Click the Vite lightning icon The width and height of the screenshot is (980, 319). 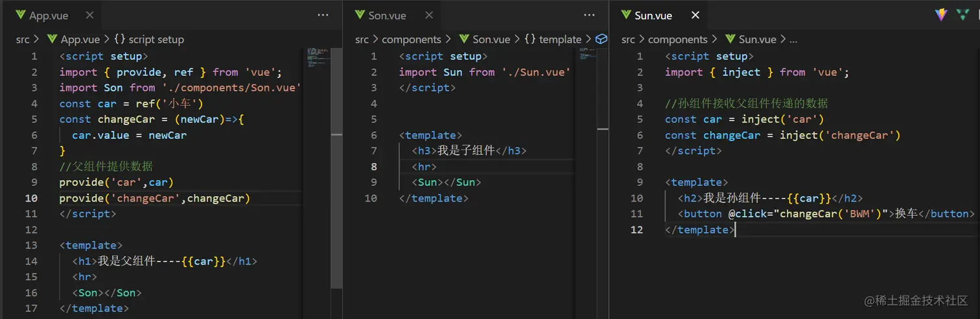tap(941, 15)
